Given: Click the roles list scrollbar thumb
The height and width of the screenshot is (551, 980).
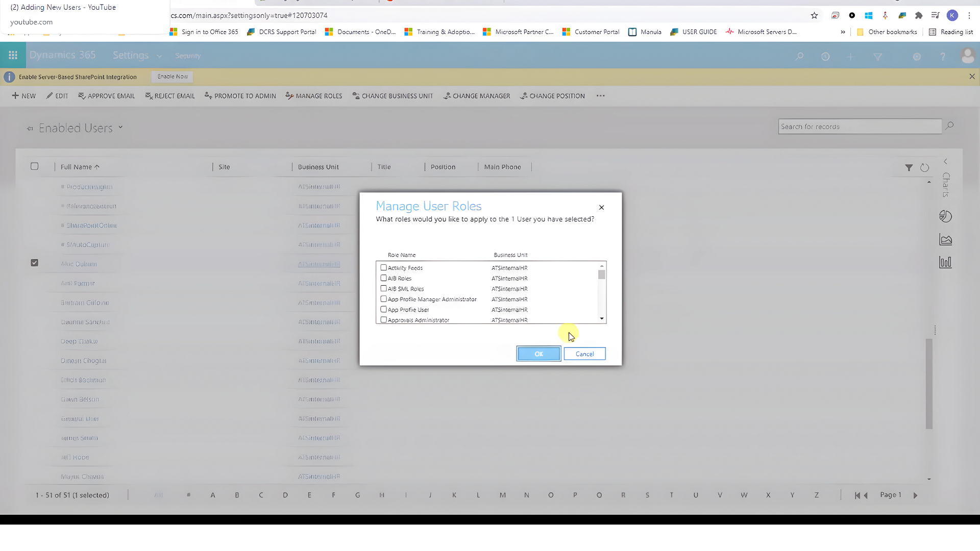Looking at the screenshot, I should click(602, 274).
